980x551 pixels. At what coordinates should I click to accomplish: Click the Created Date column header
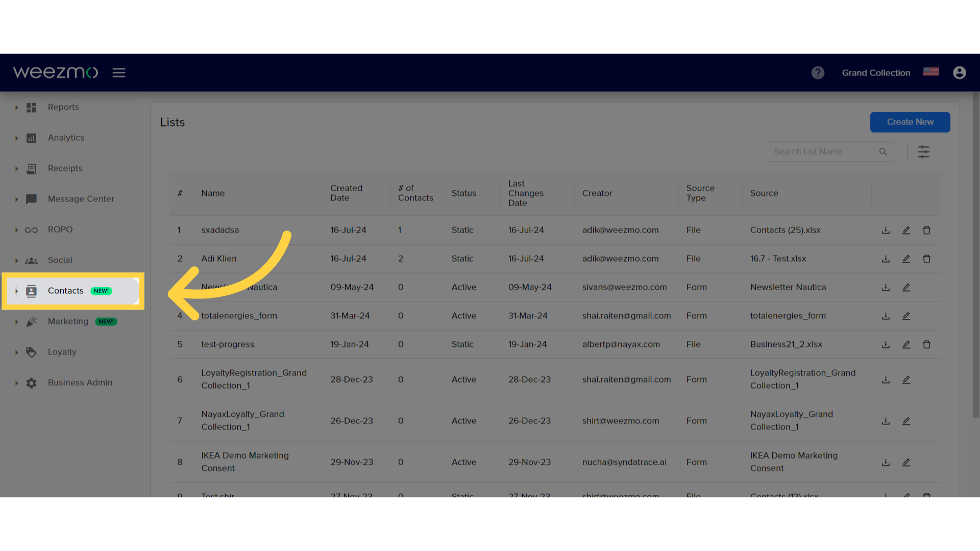(346, 193)
